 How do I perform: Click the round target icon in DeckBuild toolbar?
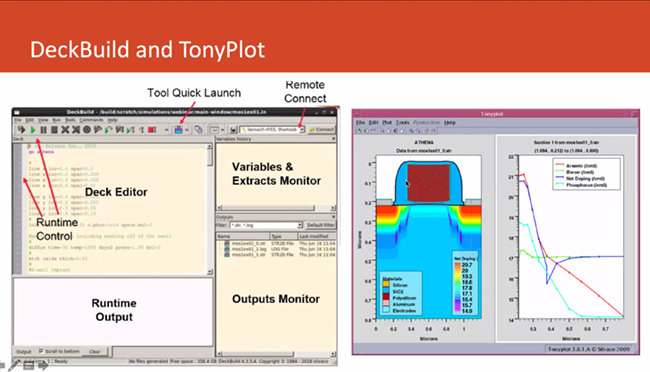point(87,130)
